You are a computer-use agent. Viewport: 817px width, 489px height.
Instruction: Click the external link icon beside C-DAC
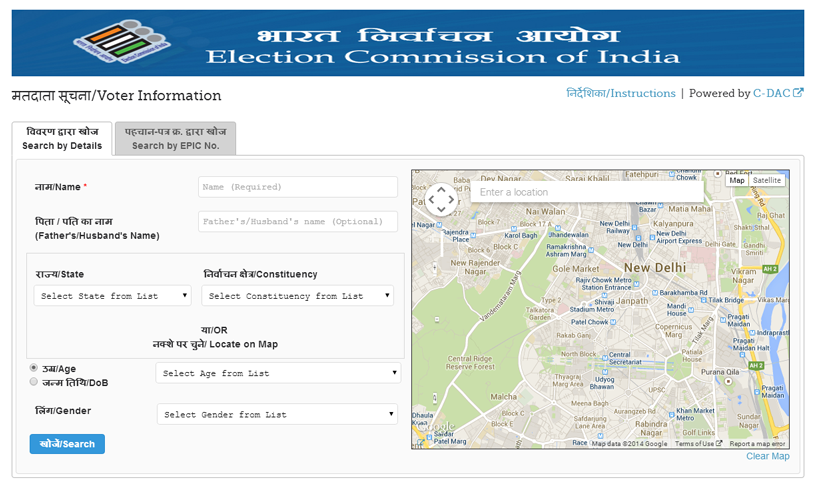coord(798,93)
